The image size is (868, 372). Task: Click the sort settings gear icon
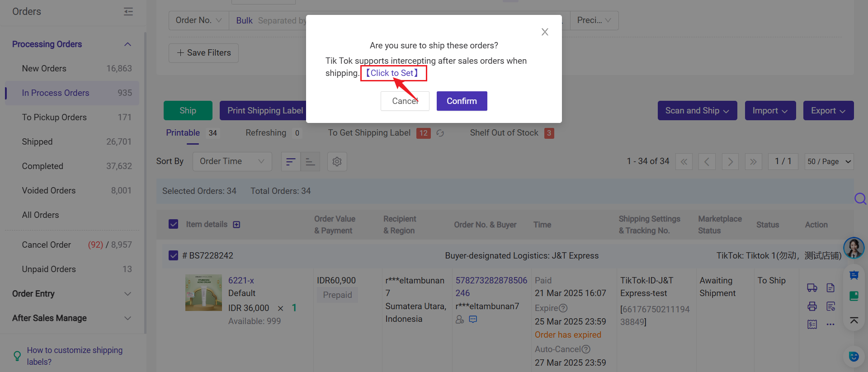tap(337, 162)
